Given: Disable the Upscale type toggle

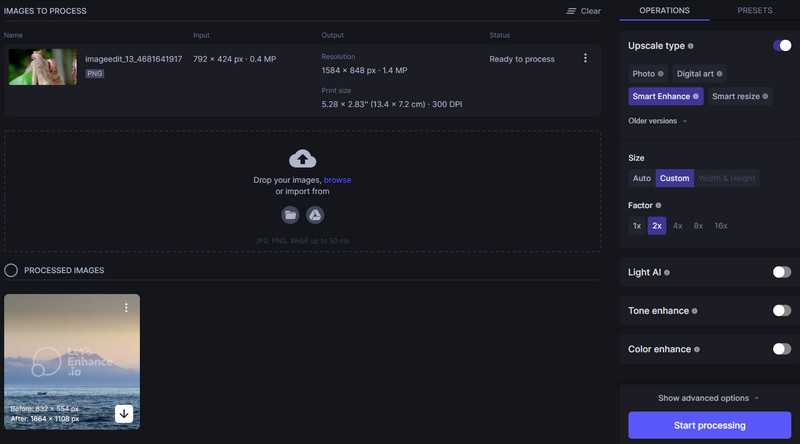Looking at the screenshot, I should [x=781, y=46].
